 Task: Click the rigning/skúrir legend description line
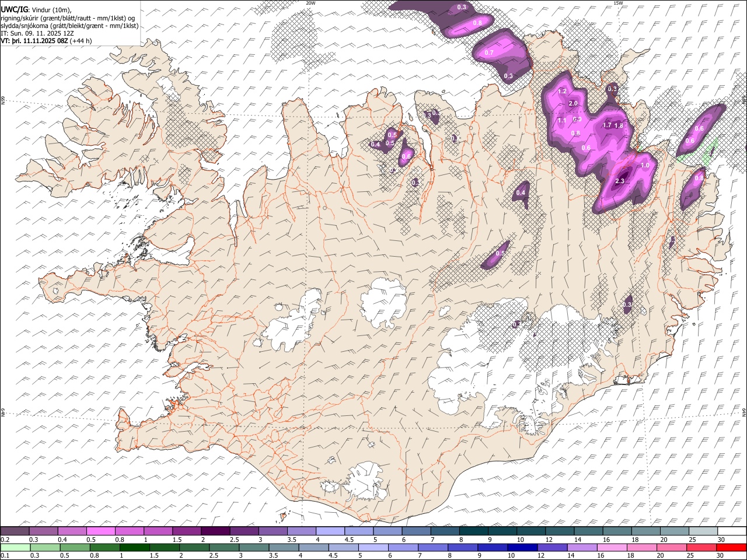(x=68, y=17)
